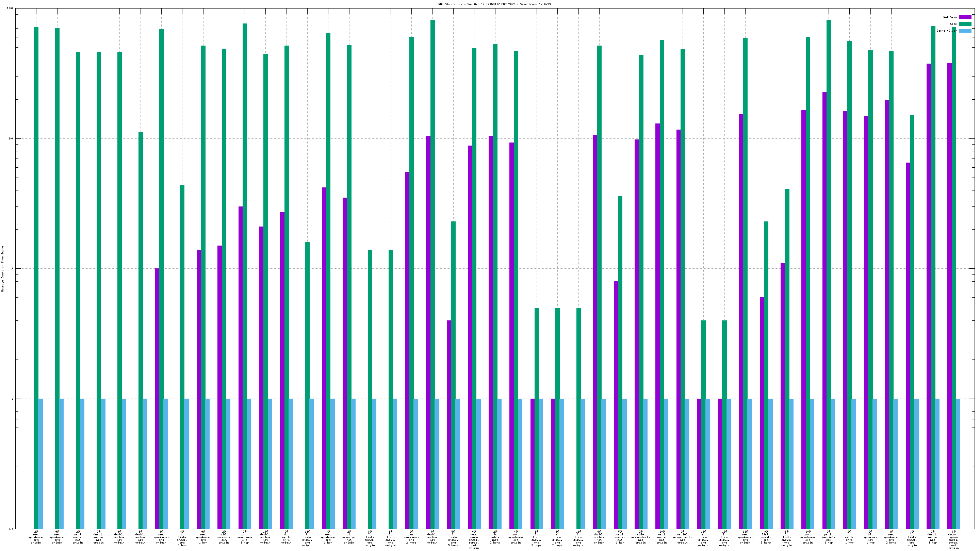This screenshot has width=980, height=551.
Task: Click the 1000 tick on the y-axis
Action: (x=10, y=9)
